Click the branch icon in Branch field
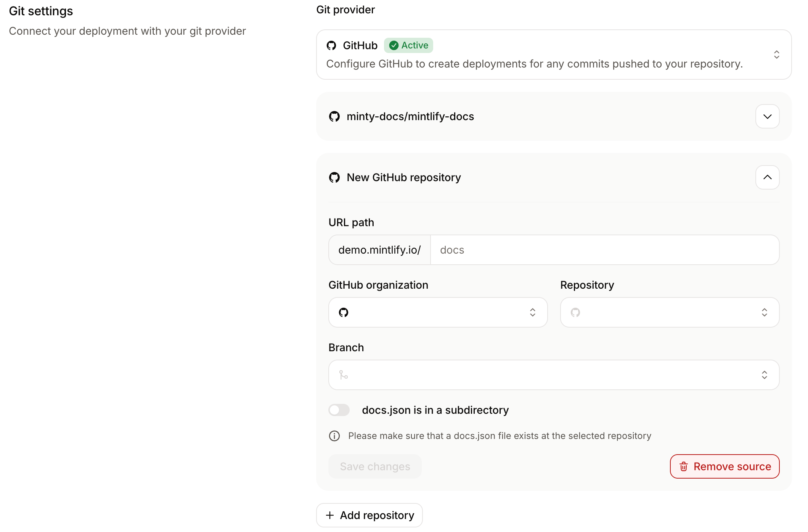 344,375
